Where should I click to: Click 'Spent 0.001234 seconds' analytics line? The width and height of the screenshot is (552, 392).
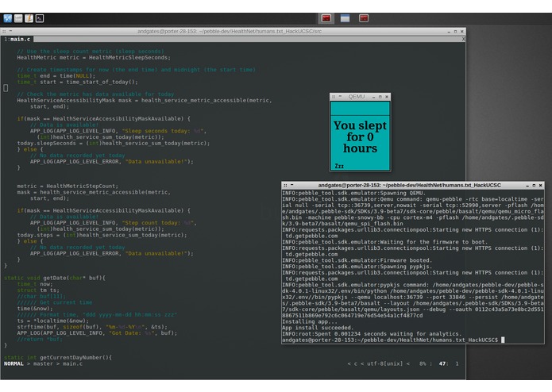(x=372, y=334)
